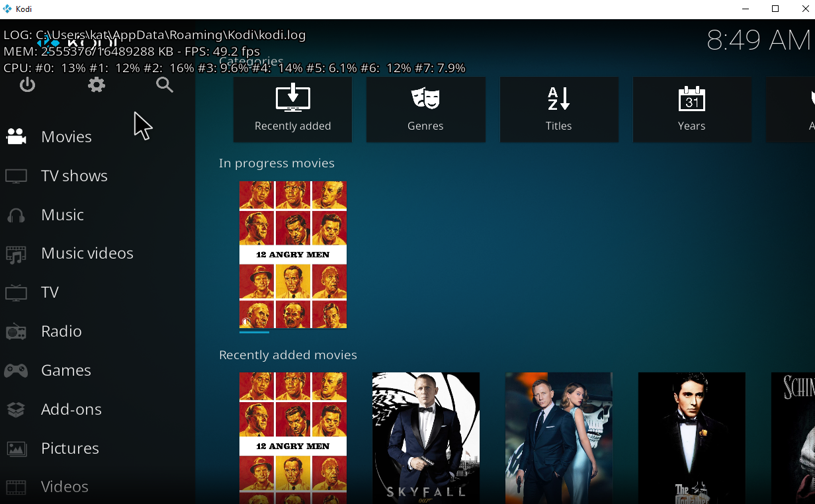This screenshot has height=504, width=815.
Task: Browse movies by Titles
Action: point(558,109)
